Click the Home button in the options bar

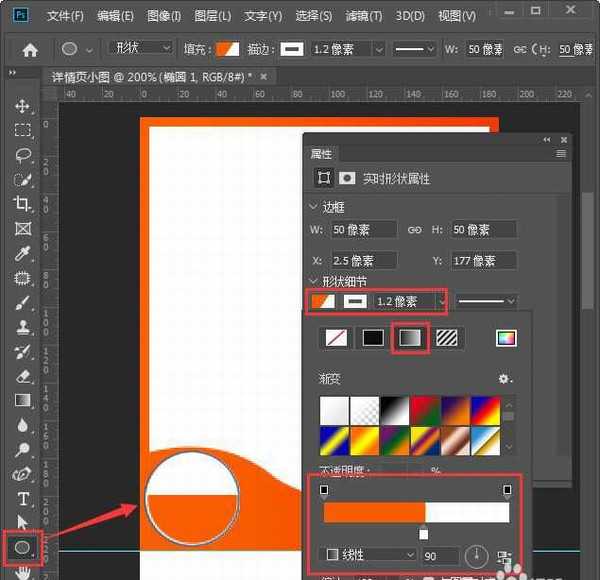click(30, 49)
